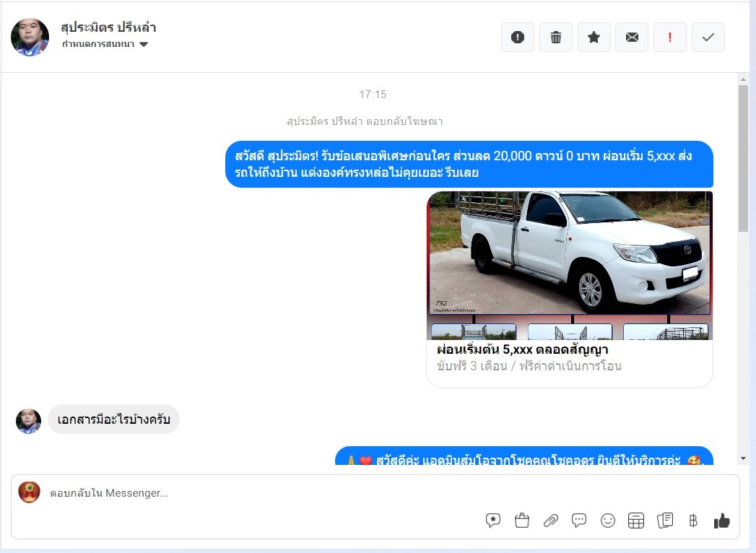
Task: Send a thumbs-up like
Action: coord(722,521)
